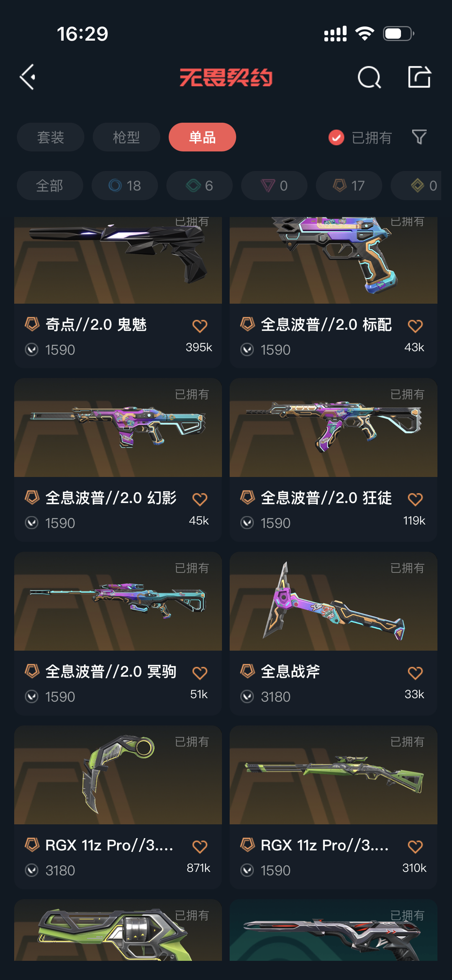The width and height of the screenshot is (452, 980).
Task: Tap heart on RGX 11z Pro 871k card
Action: 200,846
